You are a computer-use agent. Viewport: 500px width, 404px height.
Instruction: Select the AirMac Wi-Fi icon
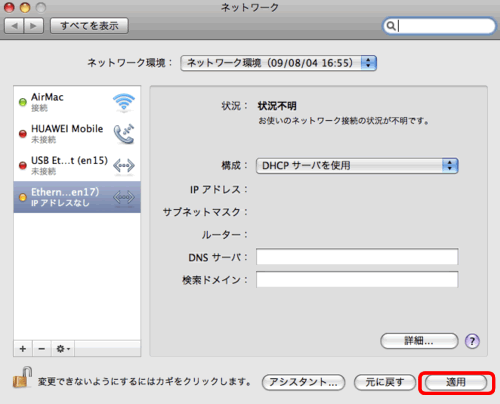(x=124, y=102)
